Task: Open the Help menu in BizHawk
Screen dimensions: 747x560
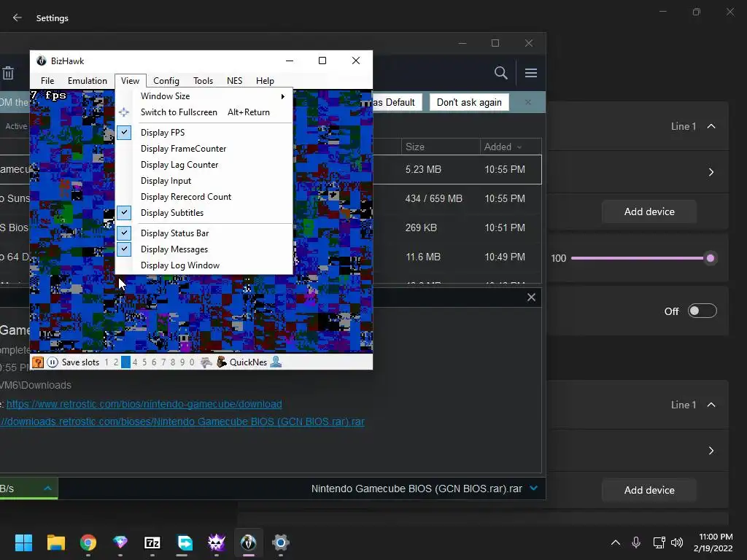Action: point(265,81)
